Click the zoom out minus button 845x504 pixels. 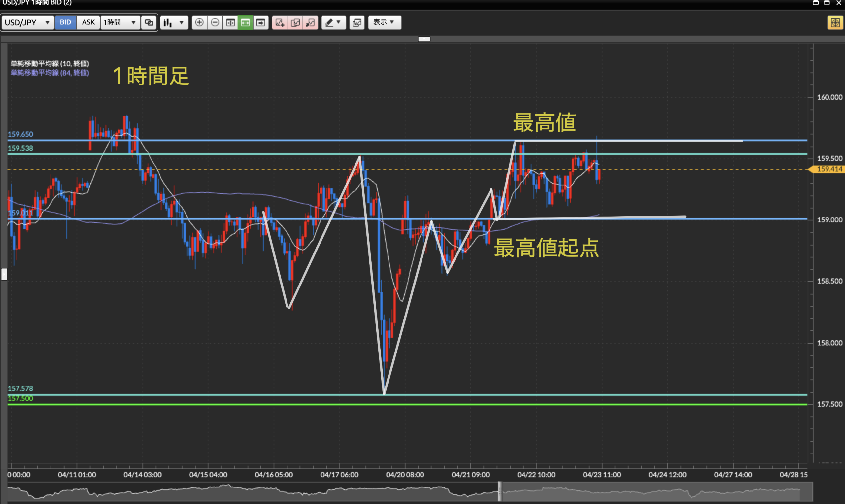point(215,22)
